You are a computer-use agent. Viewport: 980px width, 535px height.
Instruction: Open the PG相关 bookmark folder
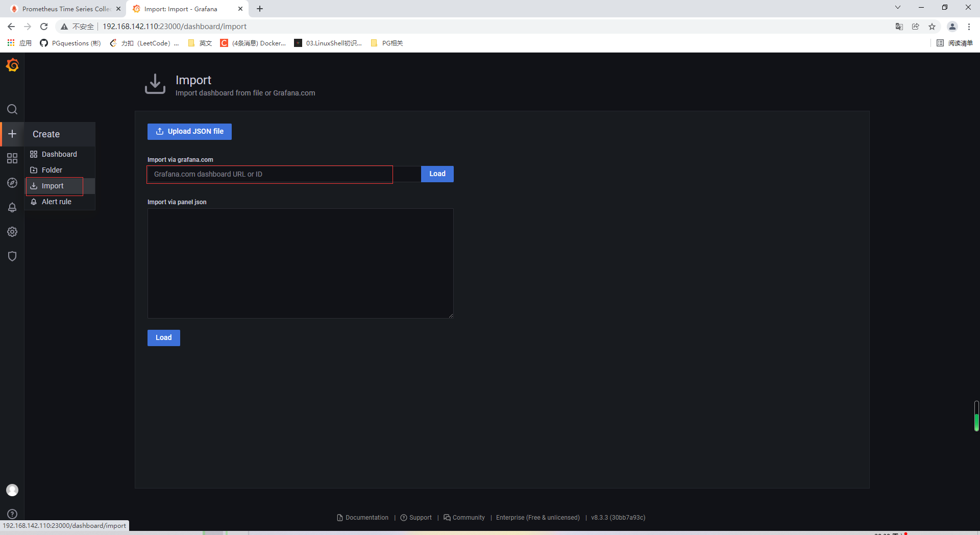point(387,43)
